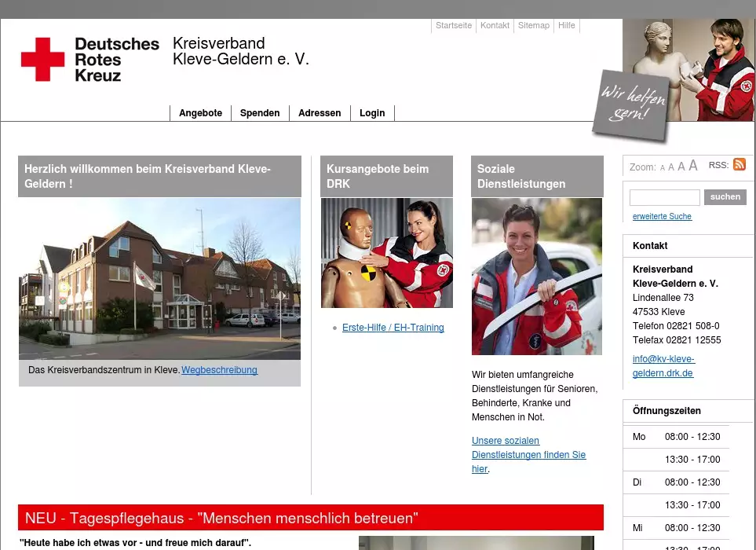This screenshot has height=550, width=756.
Task: Open the Sitemap link
Action: click(534, 26)
